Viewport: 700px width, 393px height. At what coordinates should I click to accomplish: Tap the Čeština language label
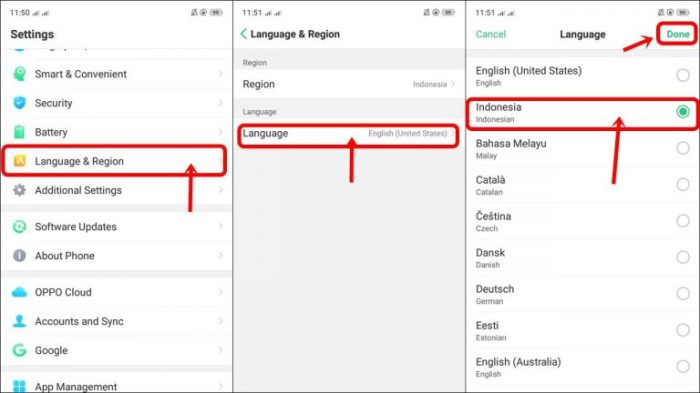(493, 216)
